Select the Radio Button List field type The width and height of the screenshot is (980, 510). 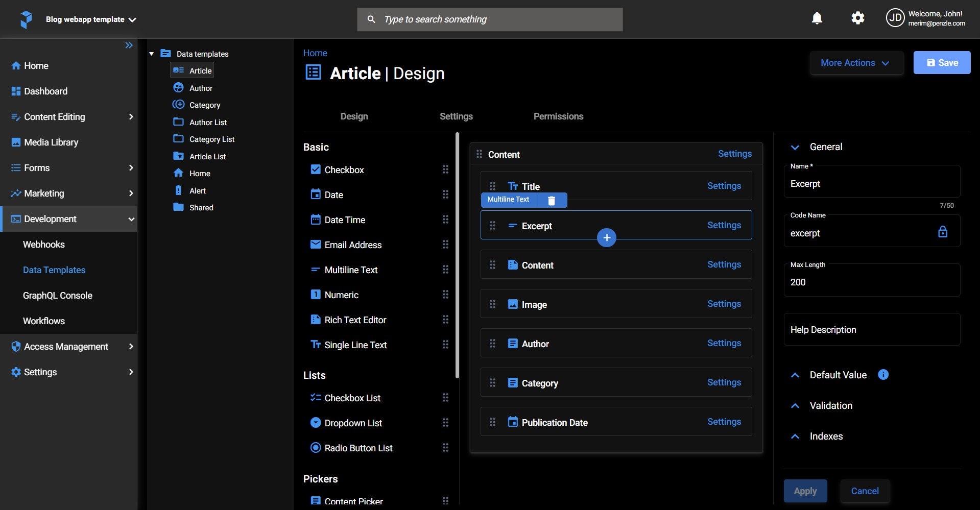click(x=351, y=448)
